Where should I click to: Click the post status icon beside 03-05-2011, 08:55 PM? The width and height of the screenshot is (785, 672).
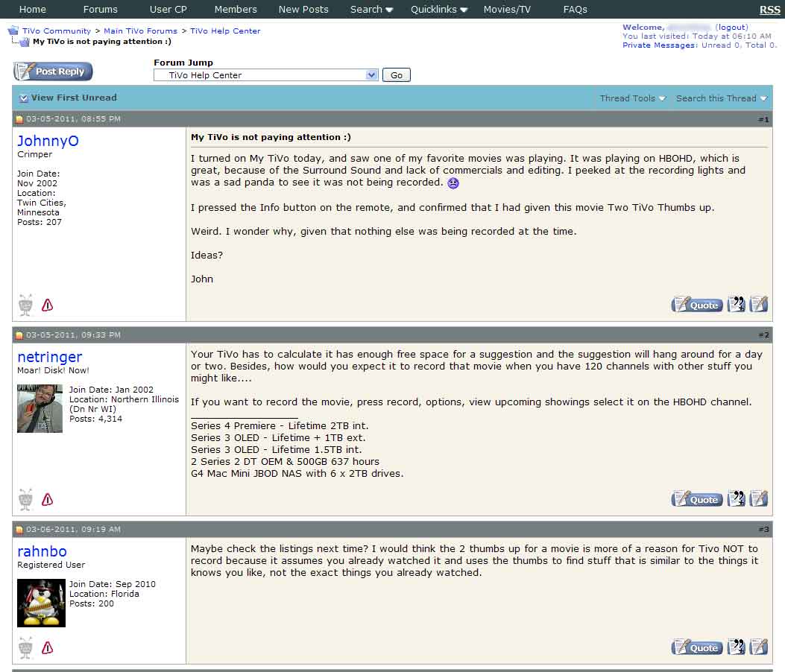pos(19,119)
